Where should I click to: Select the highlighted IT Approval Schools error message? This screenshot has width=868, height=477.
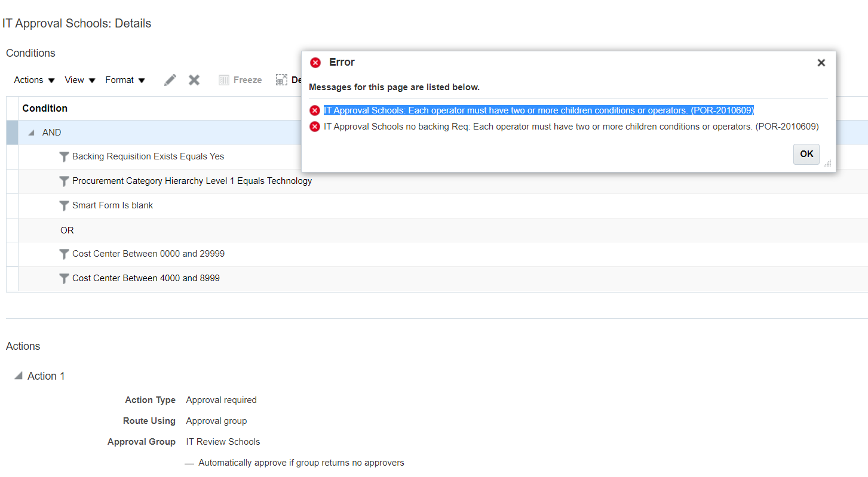pos(538,110)
